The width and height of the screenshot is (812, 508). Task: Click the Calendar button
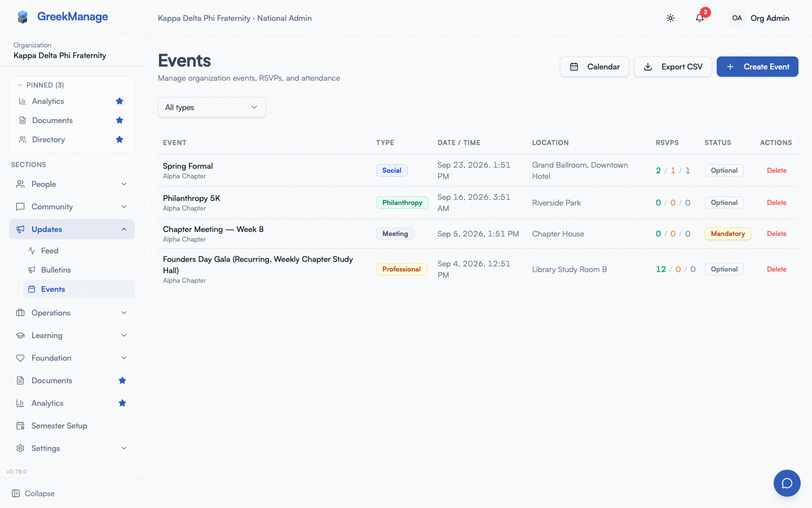click(x=594, y=67)
